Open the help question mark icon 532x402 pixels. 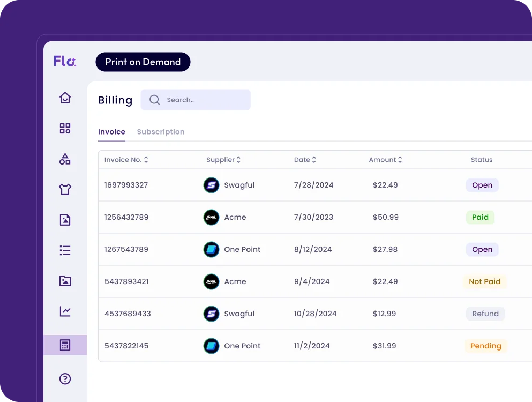[65, 378]
